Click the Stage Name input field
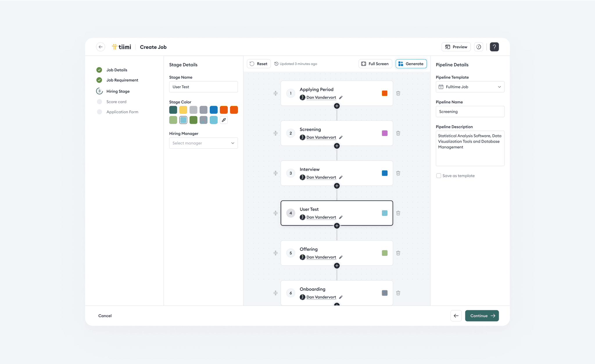Screen dimensions: 595x364 (x=203, y=87)
